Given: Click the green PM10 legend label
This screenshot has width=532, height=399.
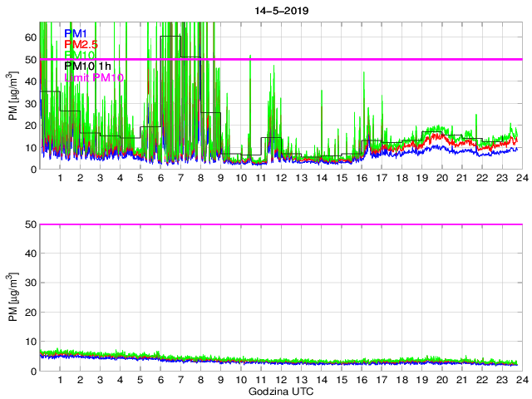Looking at the screenshot, I should click(80, 55).
